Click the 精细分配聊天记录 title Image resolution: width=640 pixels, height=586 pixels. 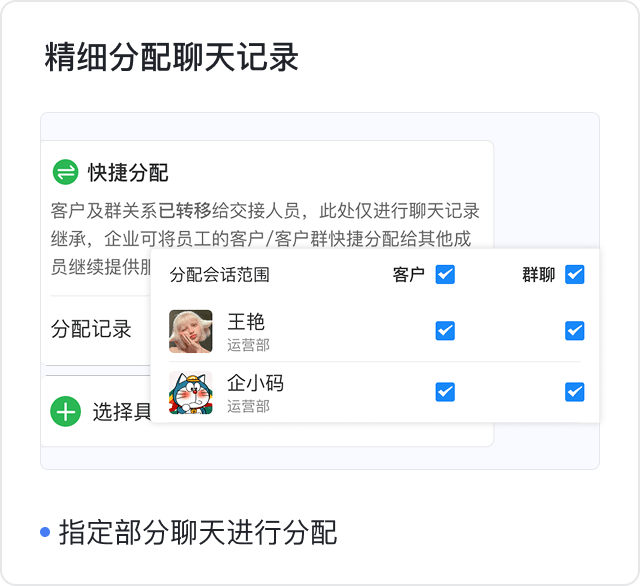(172, 58)
